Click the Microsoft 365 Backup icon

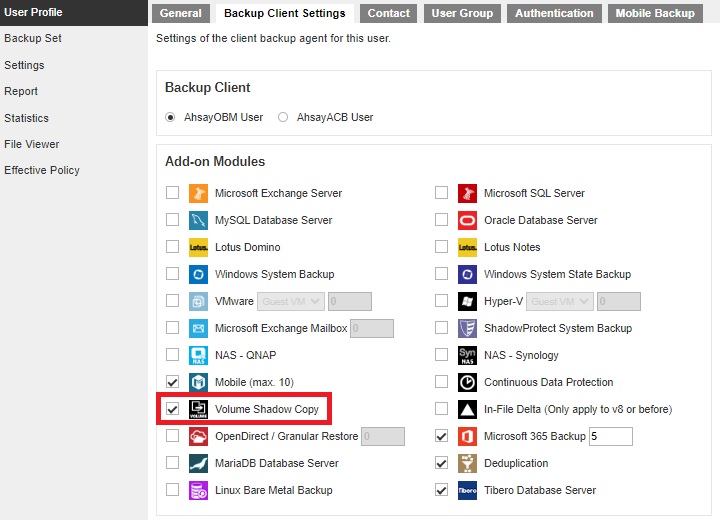tap(467, 436)
